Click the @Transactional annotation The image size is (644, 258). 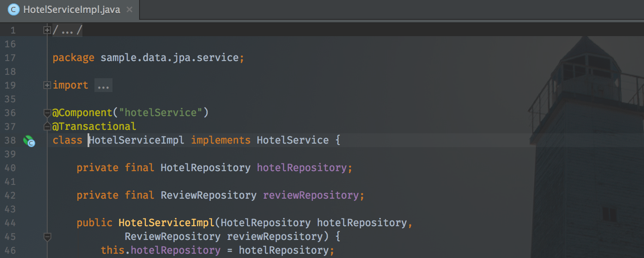[x=94, y=126]
